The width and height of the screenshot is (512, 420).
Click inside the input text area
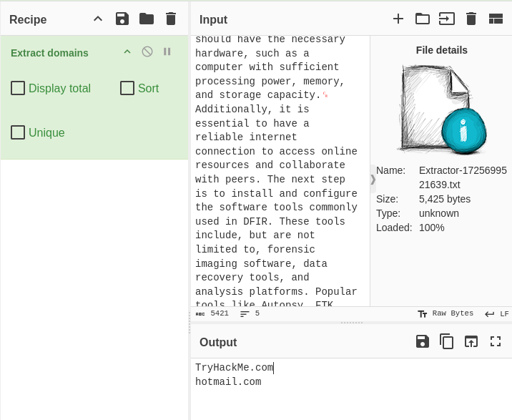click(280, 171)
